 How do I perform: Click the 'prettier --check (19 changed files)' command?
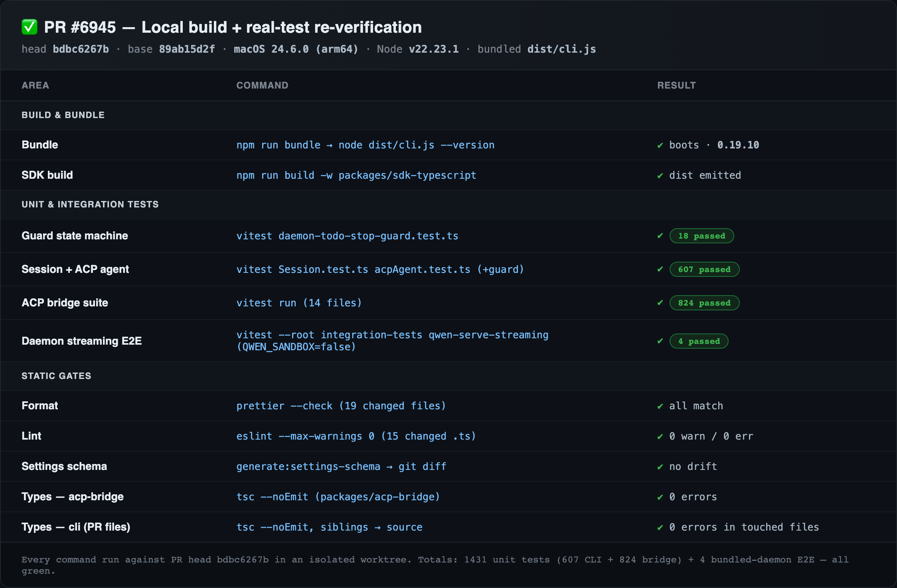pyautogui.click(x=341, y=406)
